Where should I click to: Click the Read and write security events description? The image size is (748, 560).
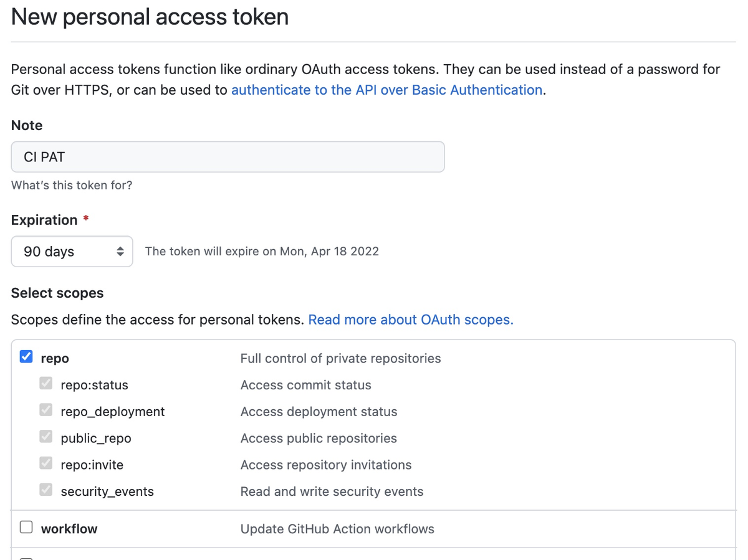(332, 491)
